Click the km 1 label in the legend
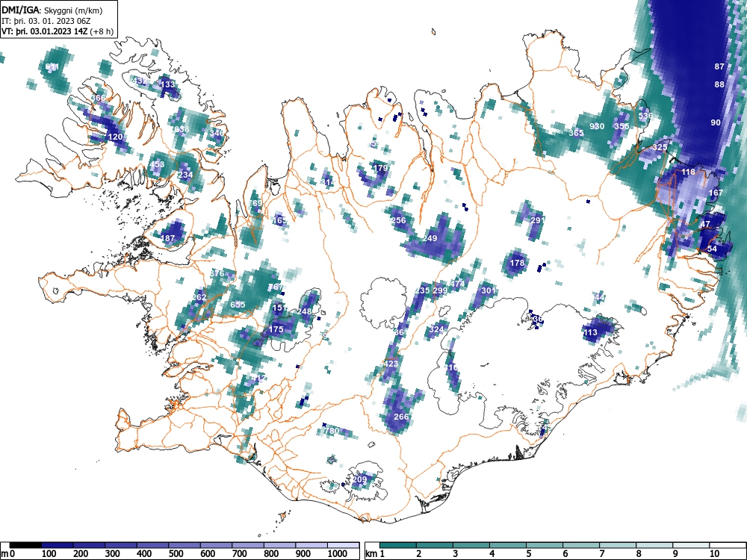747x560 pixels. [x=375, y=554]
